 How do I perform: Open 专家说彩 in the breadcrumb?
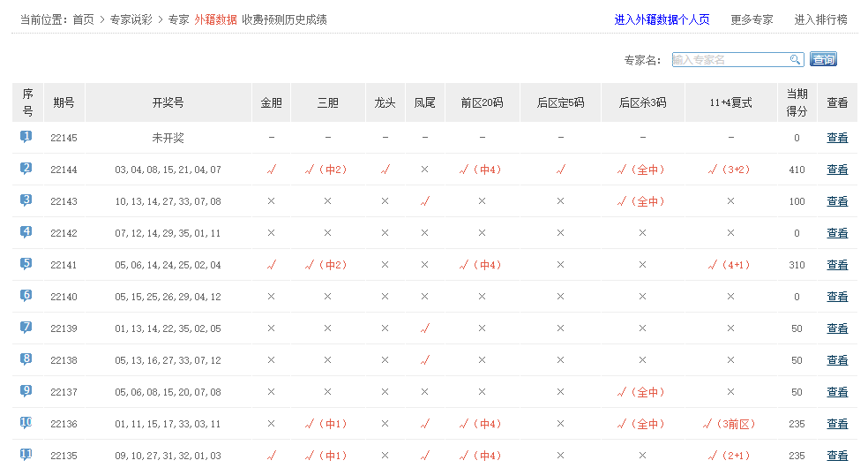[131, 19]
